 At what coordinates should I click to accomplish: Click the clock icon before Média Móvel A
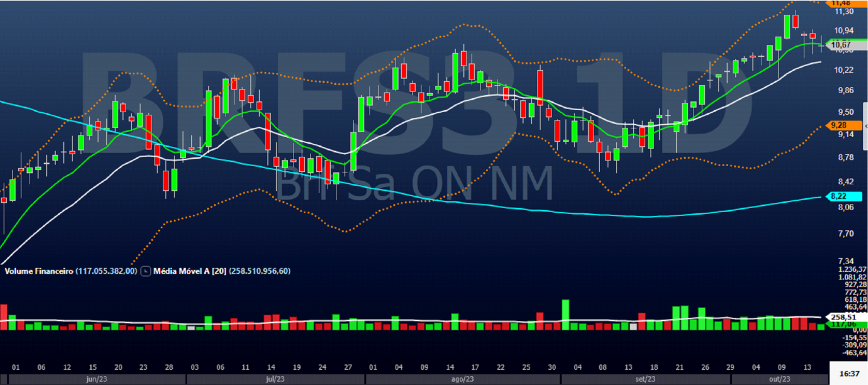click(145, 271)
